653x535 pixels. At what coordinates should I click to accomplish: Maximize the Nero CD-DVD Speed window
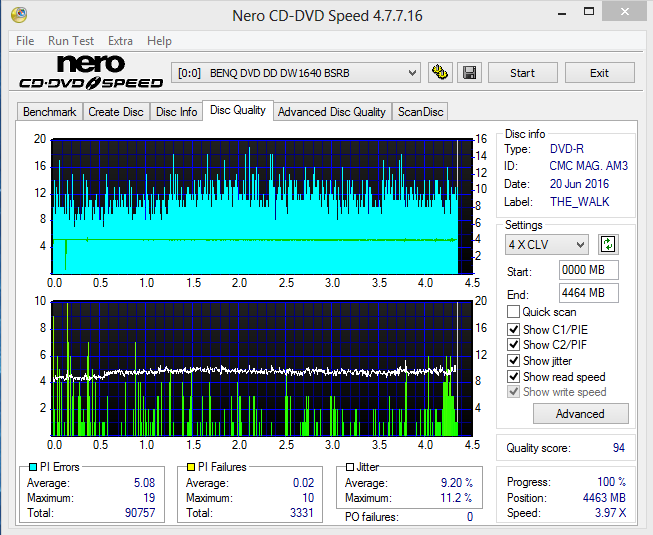589,12
